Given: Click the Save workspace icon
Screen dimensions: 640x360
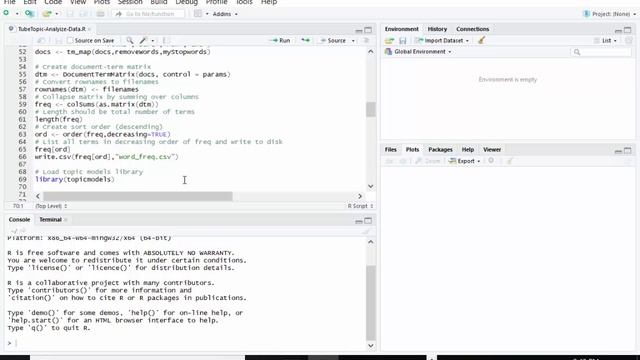Looking at the screenshot, I should (x=402, y=40).
